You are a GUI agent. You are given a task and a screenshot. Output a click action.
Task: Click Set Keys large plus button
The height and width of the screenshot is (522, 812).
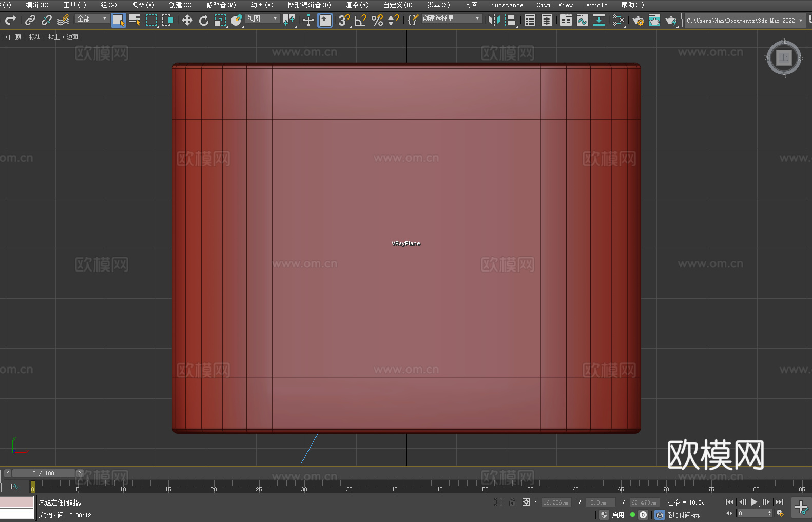(801, 508)
